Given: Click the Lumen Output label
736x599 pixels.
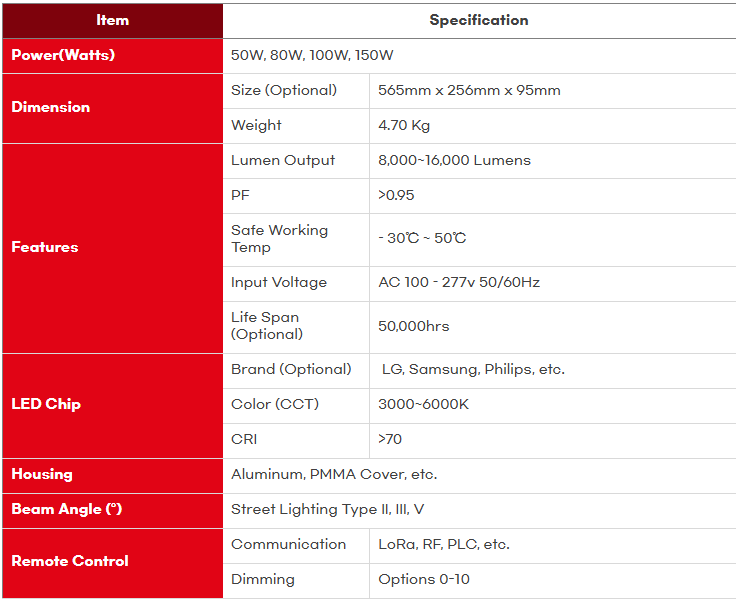Looking at the screenshot, I should pyautogui.click(x=283, y=160).
